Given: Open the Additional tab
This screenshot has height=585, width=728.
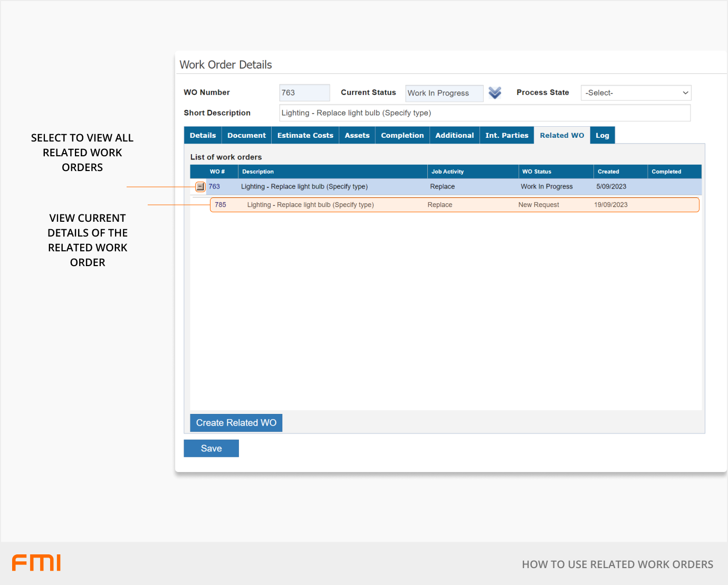Looking at the screenshot, I should (x=454, y=136).
